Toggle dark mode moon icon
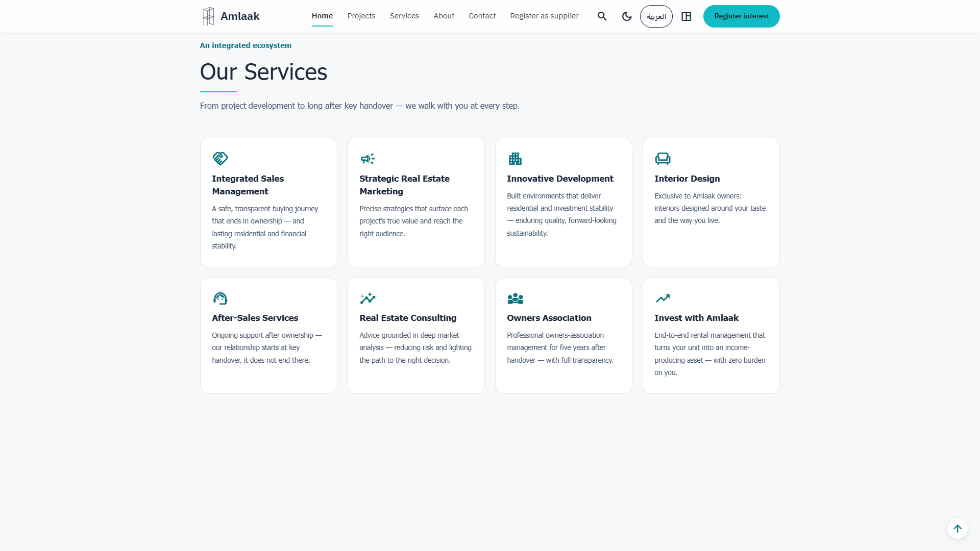This screenshot has width=980, height=551. click(627, 16)
